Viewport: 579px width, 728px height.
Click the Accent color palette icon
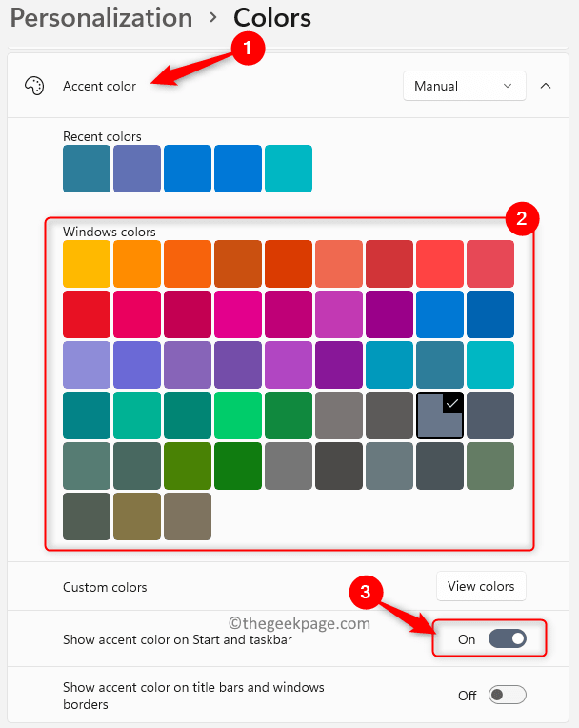(33, 86)
